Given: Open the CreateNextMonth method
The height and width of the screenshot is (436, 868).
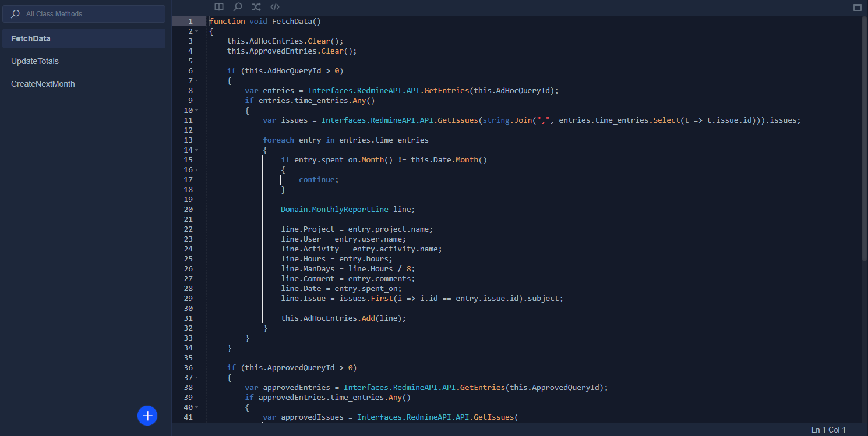Looking at the screenshot, I should (43, 84).
